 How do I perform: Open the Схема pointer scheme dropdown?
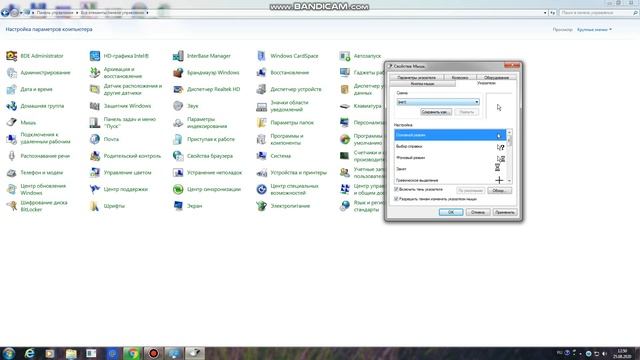pyautogui.click(x=438, y=102)
